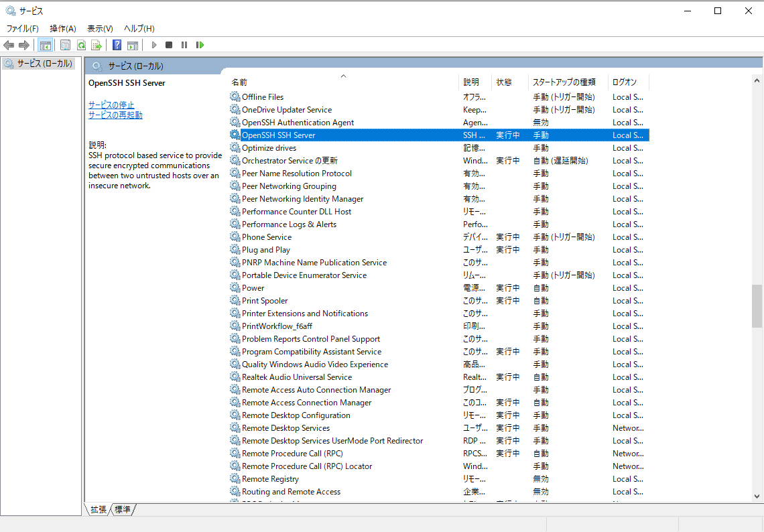Viewport: 764px width, 532px height.
Task: Select Remote Desktop Services UserMode Port Redirector
Action: pos(439,440)
